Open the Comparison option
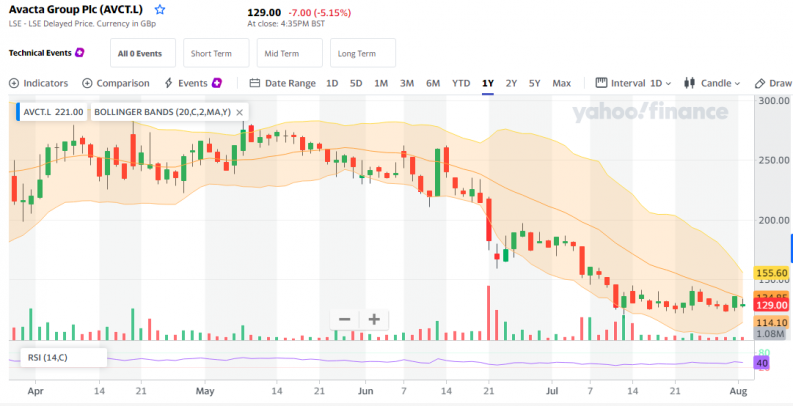This screenshot has width=793, height=406. coord(116,83)
